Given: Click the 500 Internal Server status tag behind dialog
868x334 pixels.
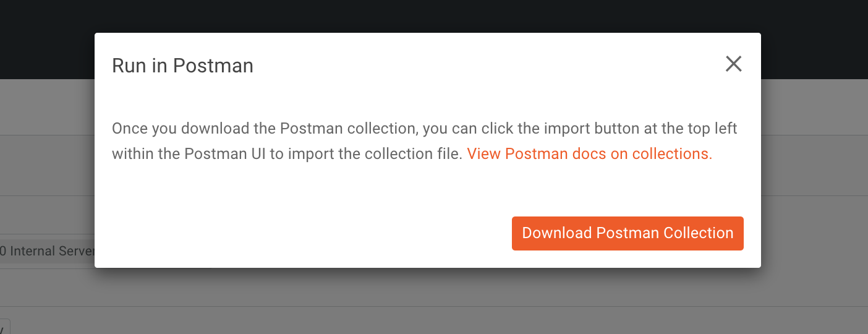Looking at the screenshot, I should (47, 251).
